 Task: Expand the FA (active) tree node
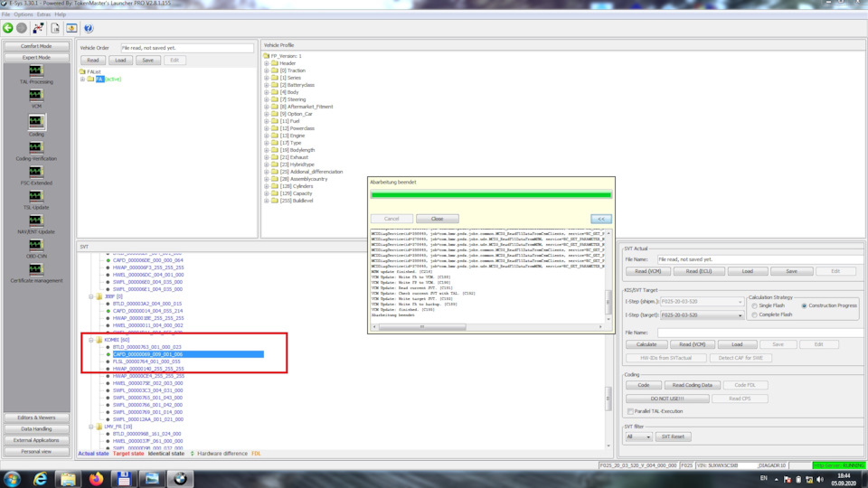pyautogui.click(x=83, y=80)
